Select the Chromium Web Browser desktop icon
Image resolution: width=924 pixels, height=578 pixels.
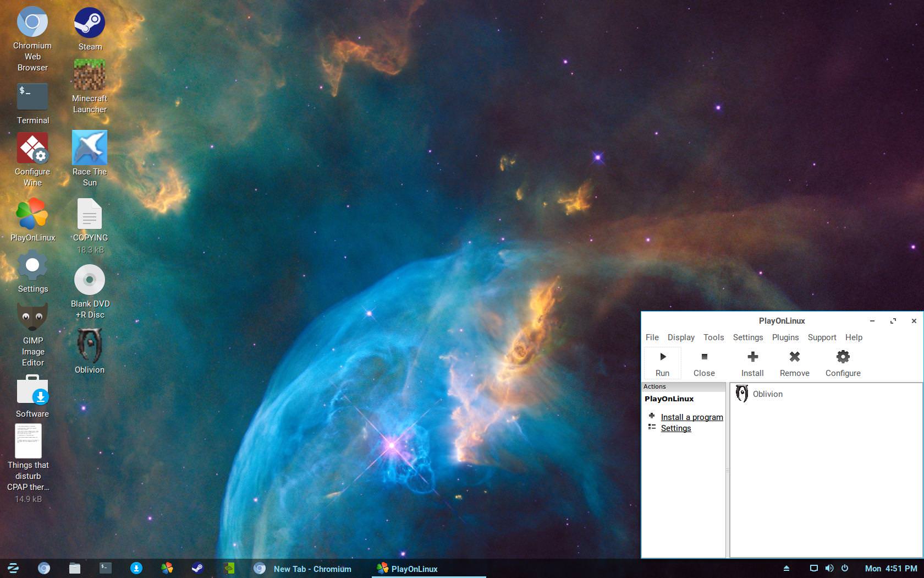[32, 39]
